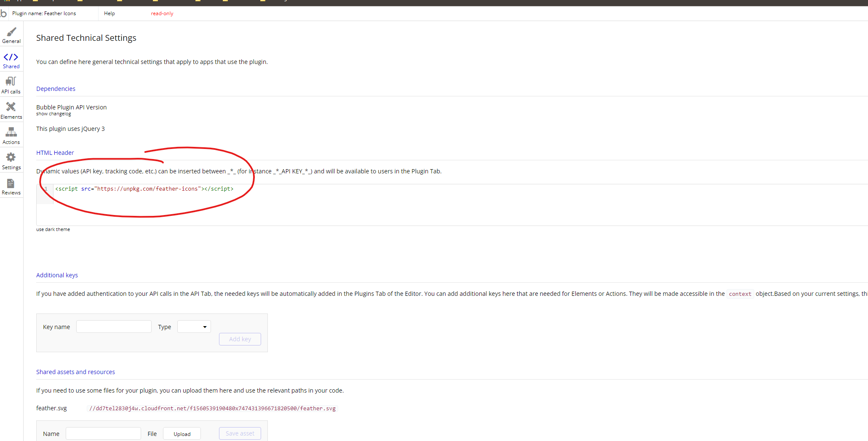Click the Bubble logo icon
Screen dimensions: 868x441
click(3, 13)
